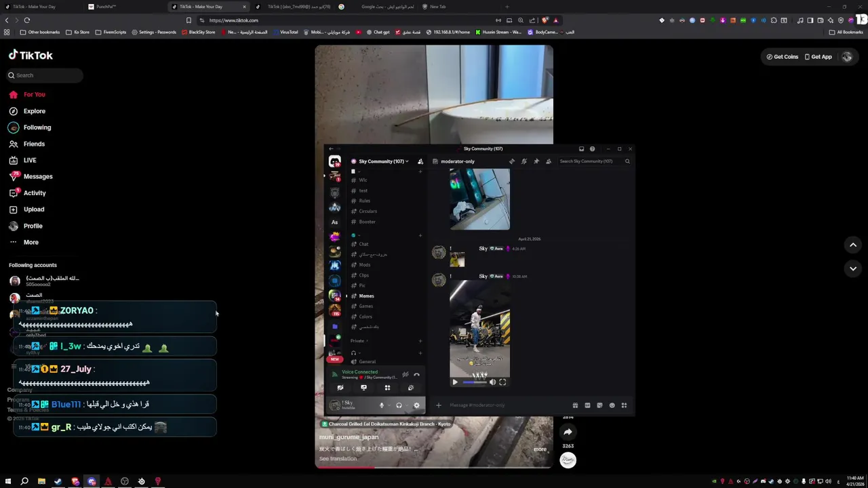Click the screen share button in Discord
This screenshot has height=488, width=868.
[x=363, y=388]
